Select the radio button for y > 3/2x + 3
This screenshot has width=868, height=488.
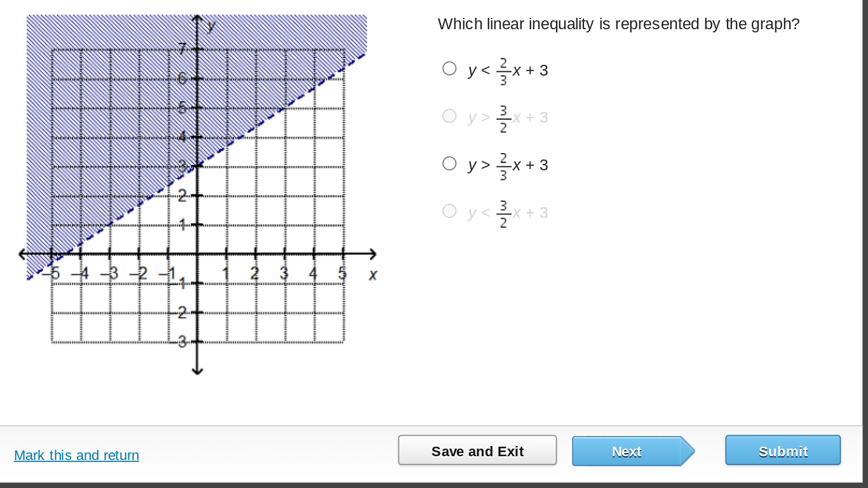449,116
